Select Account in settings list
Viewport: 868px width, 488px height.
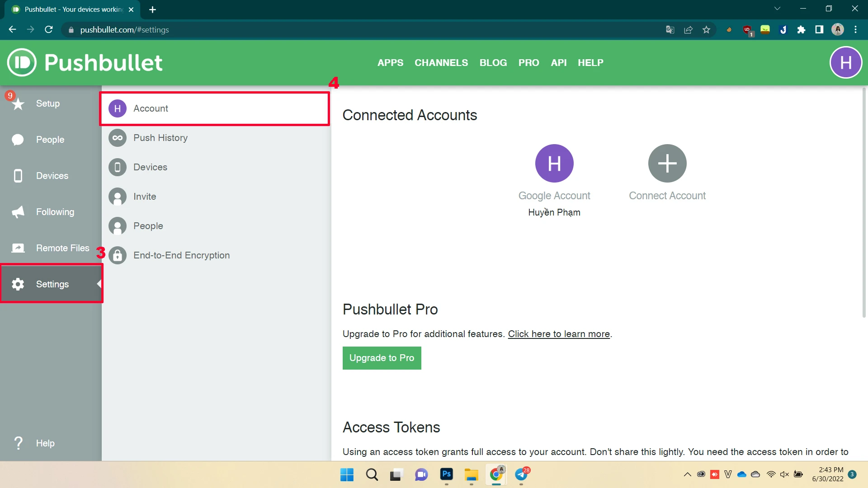coord(215,108)
